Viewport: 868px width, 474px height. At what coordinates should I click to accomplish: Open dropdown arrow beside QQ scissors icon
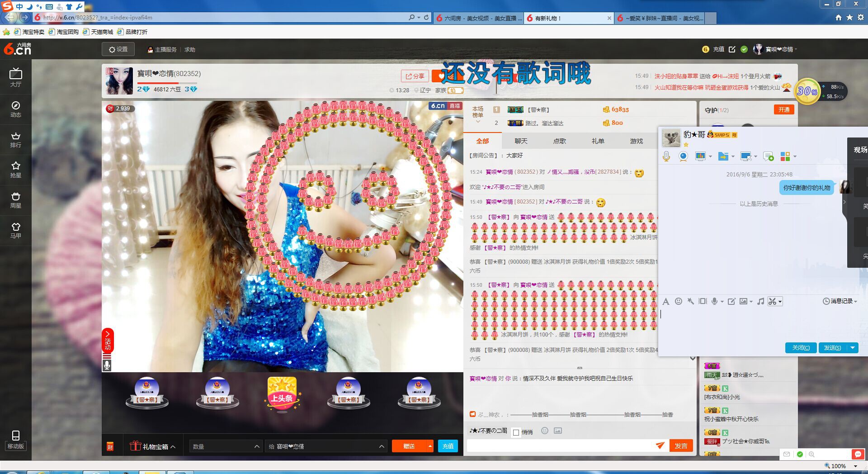tap(780, 302)
